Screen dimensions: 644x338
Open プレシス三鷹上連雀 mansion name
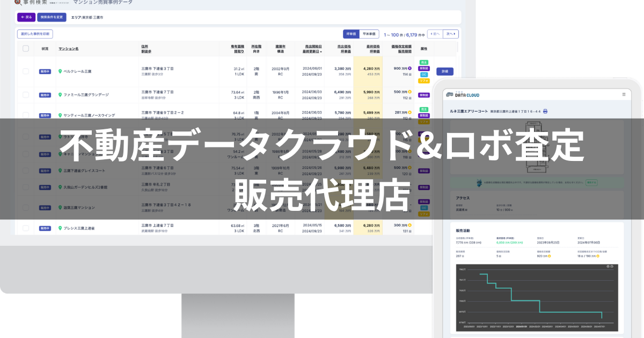pos(79,229)
